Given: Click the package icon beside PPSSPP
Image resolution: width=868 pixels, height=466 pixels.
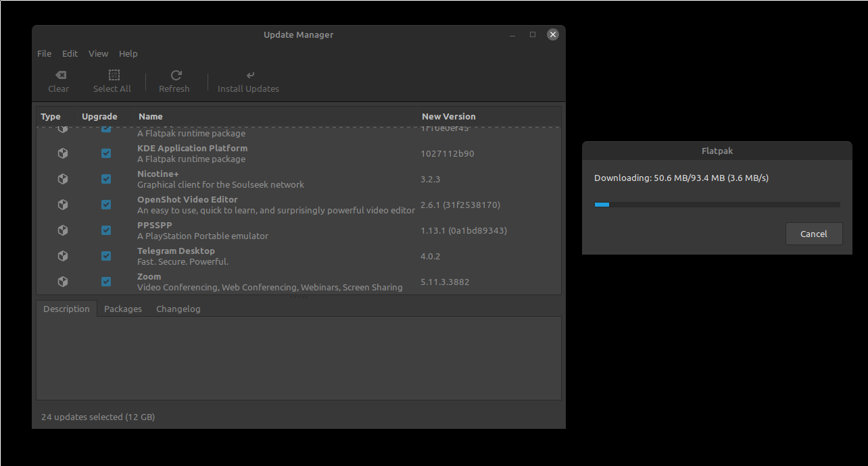Looking at the screenshot, I should (x=63, y=230).
